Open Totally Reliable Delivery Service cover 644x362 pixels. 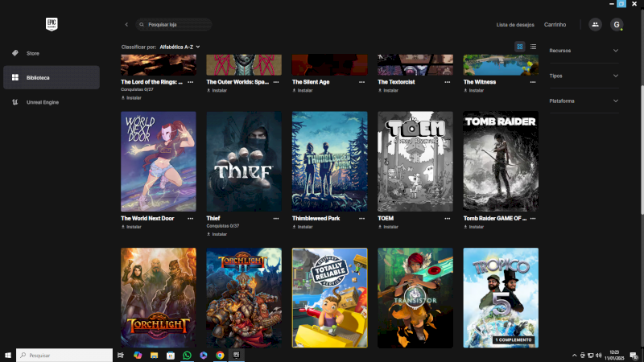point(330,298)
